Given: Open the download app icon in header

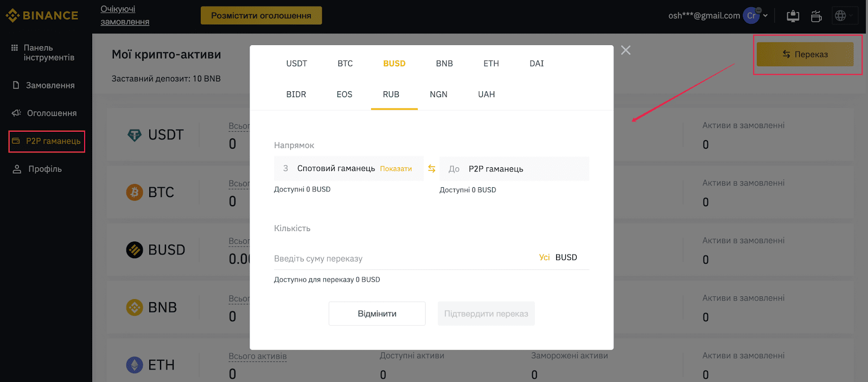Looking at the screenshot, I should pos(793,16).
